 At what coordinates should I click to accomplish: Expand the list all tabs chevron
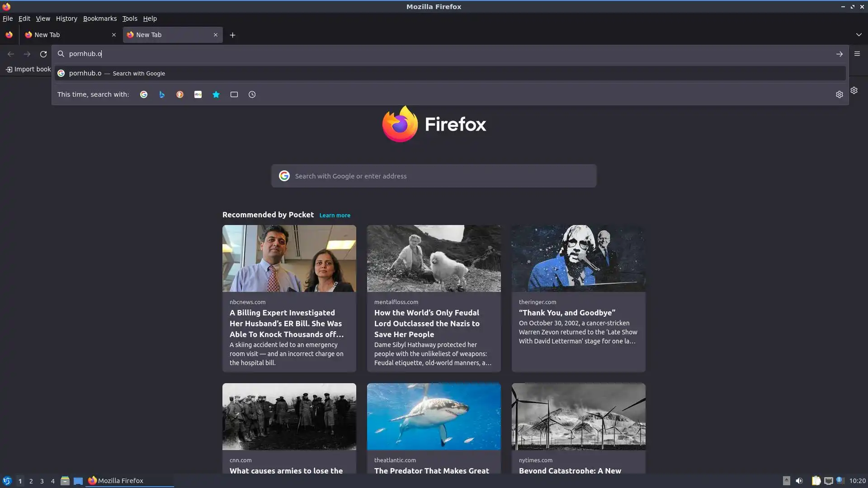point(859,35)
